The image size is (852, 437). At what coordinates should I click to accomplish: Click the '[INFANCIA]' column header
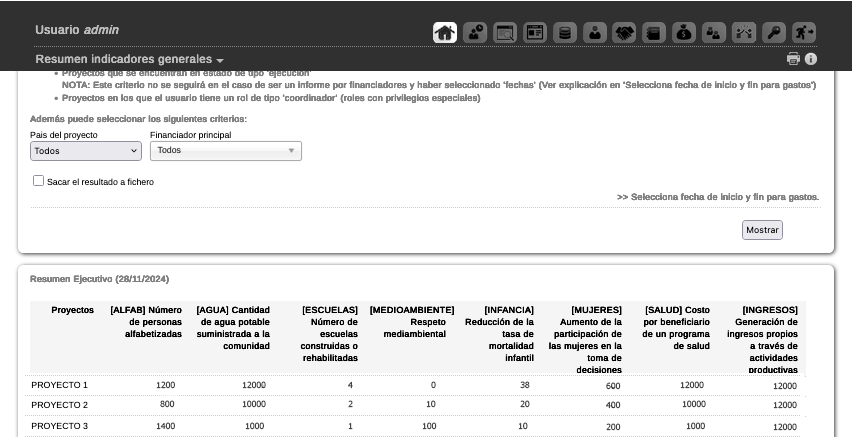499,334
